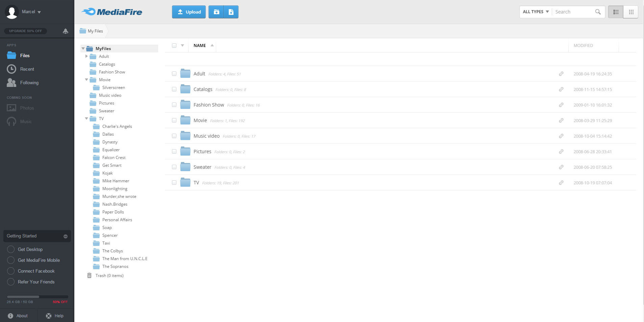The image size is (644, 322).
Task: Select Charlie's Angels in the folder tree
Action: coord(117,127)
